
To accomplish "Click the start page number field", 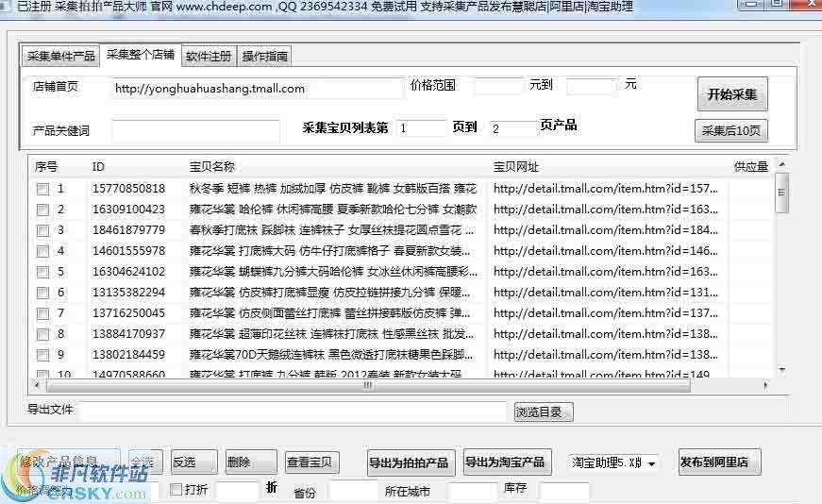I will pos(421,128).
